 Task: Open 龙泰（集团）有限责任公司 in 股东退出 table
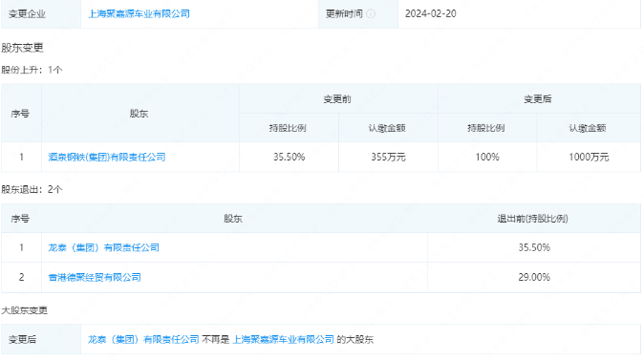coord(103,247)
